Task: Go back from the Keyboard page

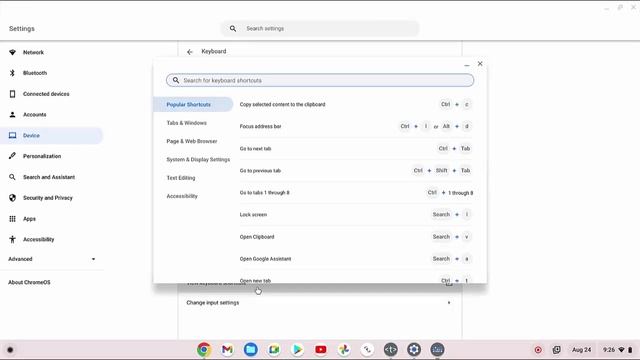Action: click(190, 52)
